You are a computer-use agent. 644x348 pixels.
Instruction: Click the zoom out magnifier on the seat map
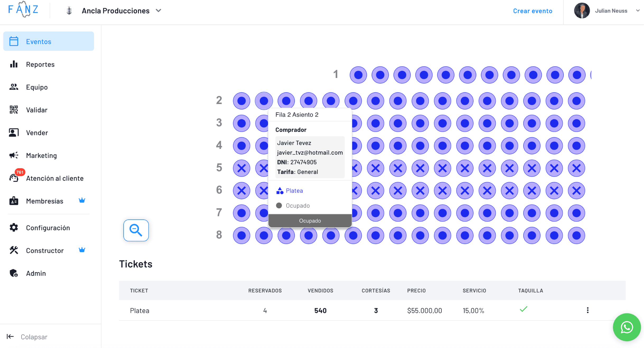pyautogui.click(x=136, y=230)
